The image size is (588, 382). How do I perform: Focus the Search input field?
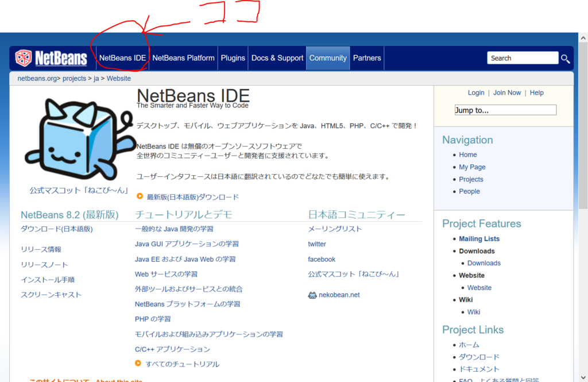pos(523,58)
